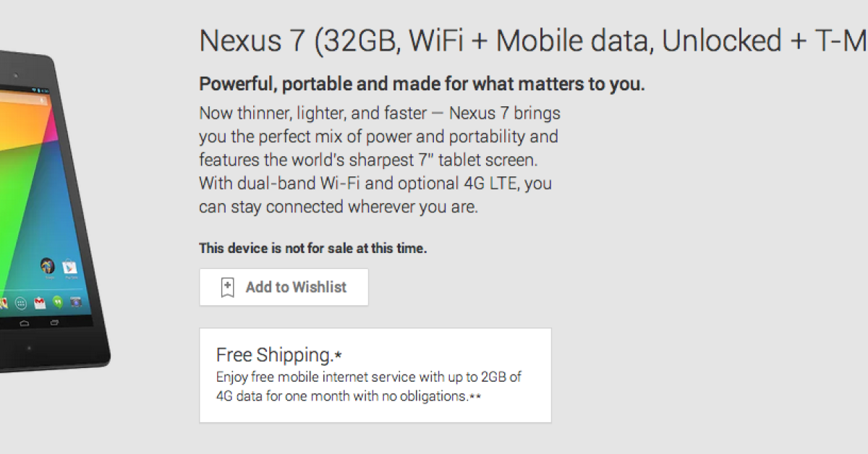
Task: Click the Camera icon in the tablet dock
Action: tap(75, 303)
